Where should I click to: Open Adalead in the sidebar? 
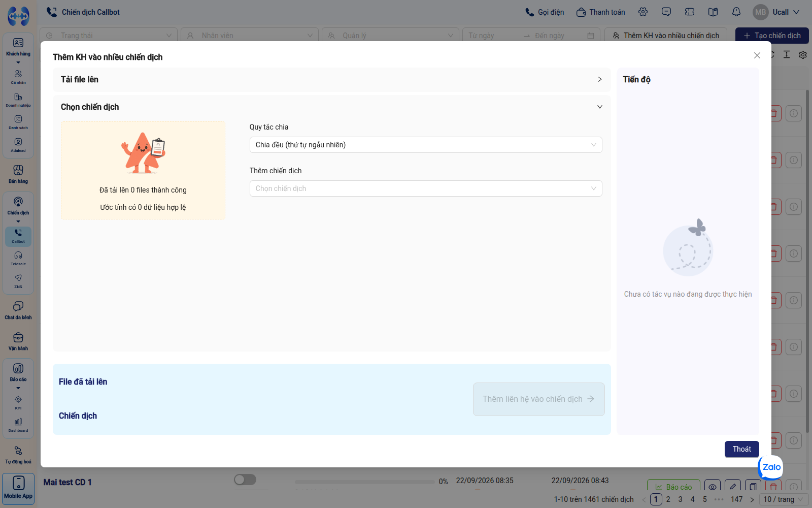click(18, 145)
